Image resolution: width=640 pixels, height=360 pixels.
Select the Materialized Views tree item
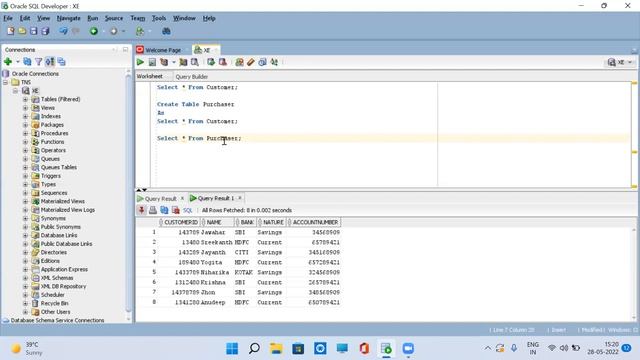[62, 201]
